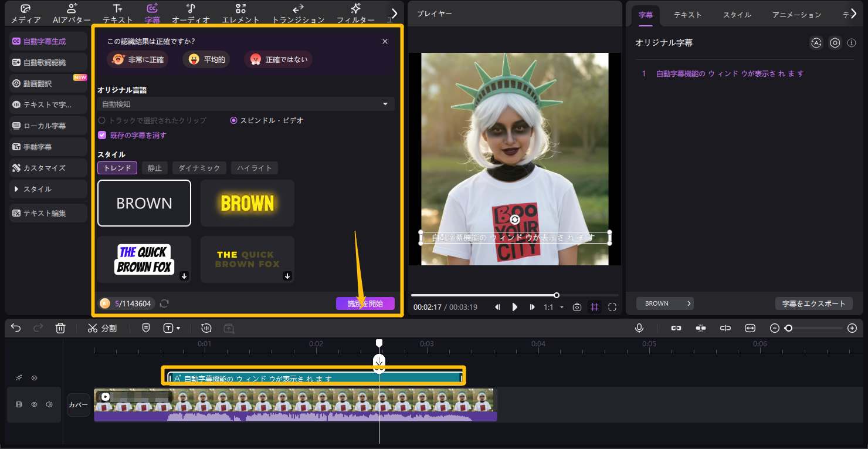The height and width of the screenshot is (449, 868).
Task: Open the オーディオ tab in top toolbar
Action: coord(191,14)
